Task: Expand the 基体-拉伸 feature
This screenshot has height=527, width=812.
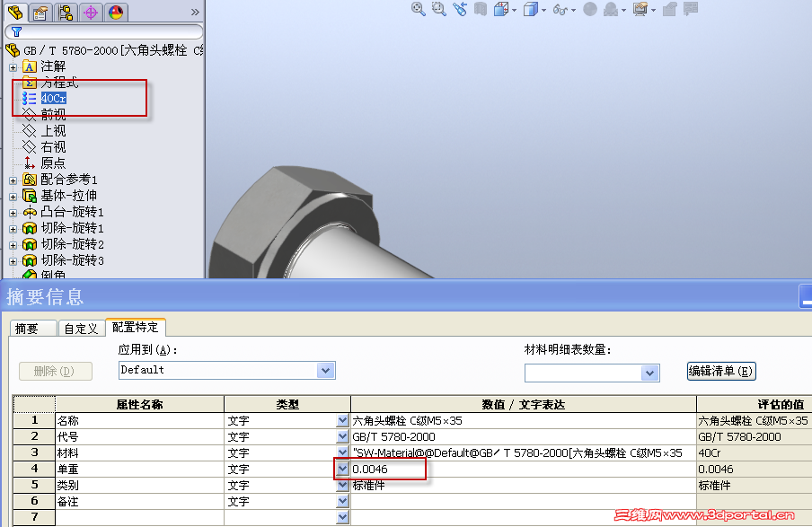Action: 13,197
